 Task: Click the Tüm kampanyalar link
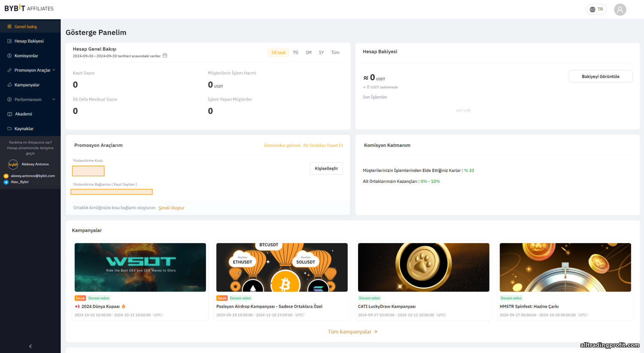point(352,332)
